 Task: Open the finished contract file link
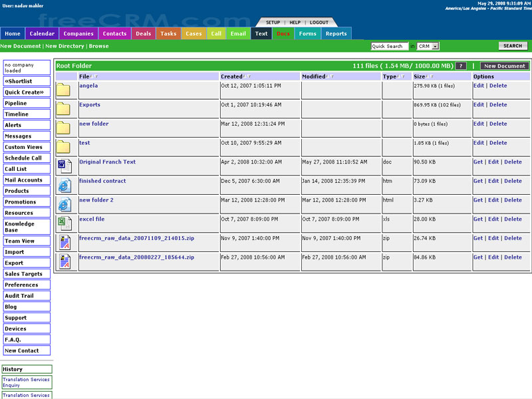(x=102, y=181)
